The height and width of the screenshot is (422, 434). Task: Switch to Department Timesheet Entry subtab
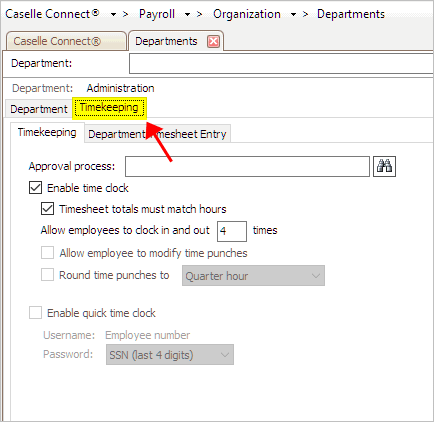click(157, 134)
